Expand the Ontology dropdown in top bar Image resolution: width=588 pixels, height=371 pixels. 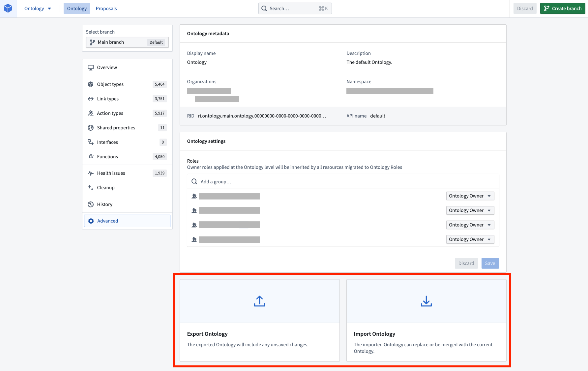[x=38, y=9]
